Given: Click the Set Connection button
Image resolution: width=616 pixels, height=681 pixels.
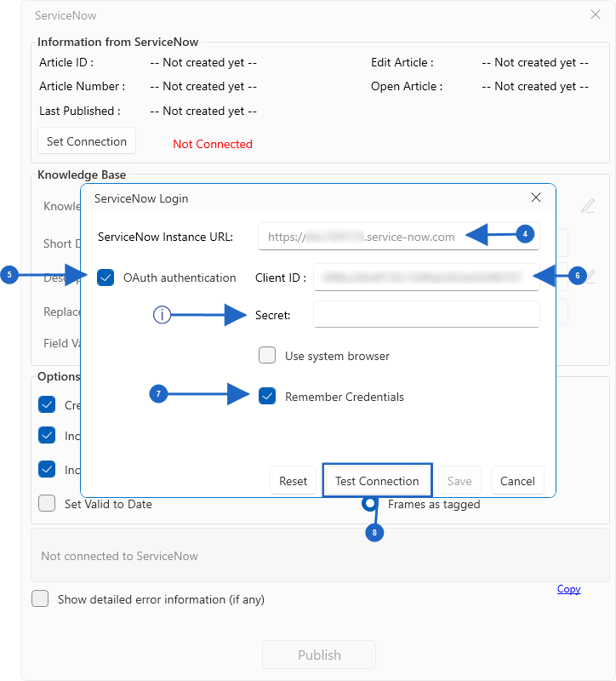Looking at the screenshot, I should coord(86,141).
